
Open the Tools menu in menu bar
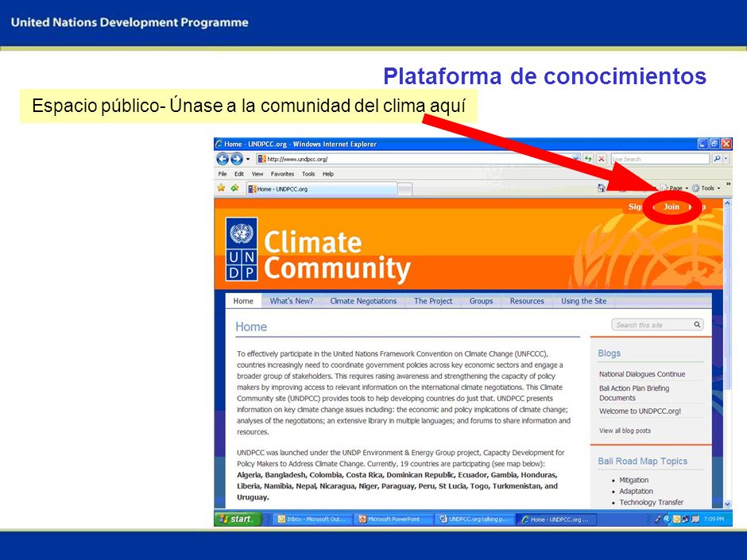point(308,174)
